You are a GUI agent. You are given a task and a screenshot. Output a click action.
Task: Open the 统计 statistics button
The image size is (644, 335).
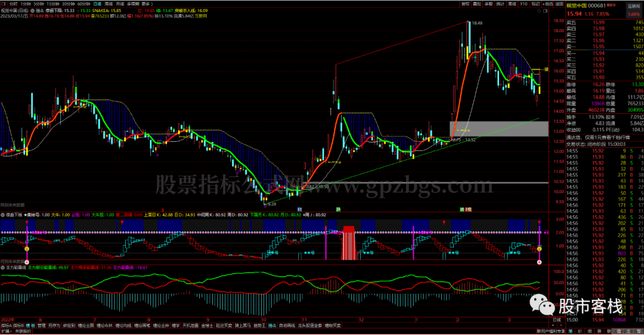pyautogui.click(x=500, y=4)
